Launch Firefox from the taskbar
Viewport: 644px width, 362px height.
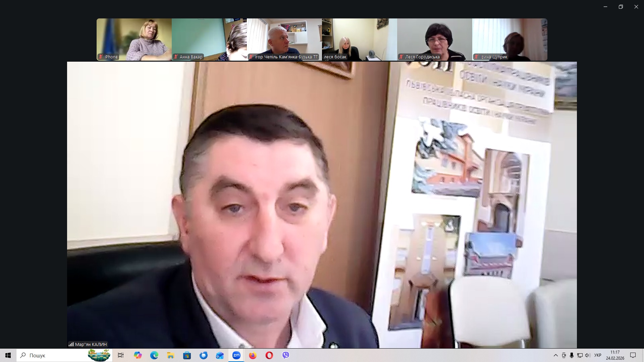coord(253,355)
